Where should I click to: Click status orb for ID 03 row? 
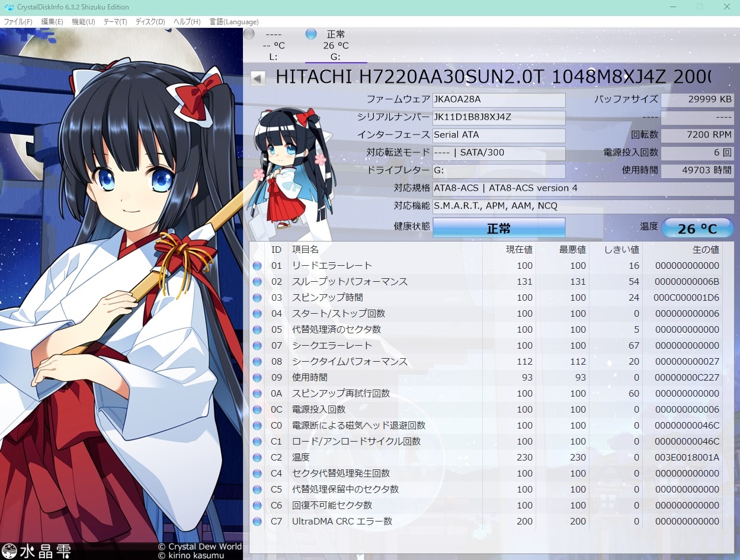point(257,298)
